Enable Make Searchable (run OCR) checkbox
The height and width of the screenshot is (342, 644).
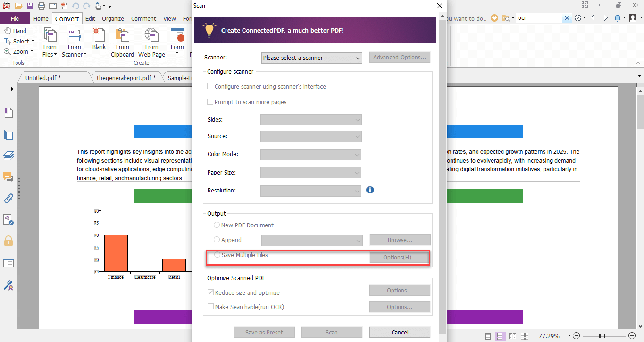(210, 307)
